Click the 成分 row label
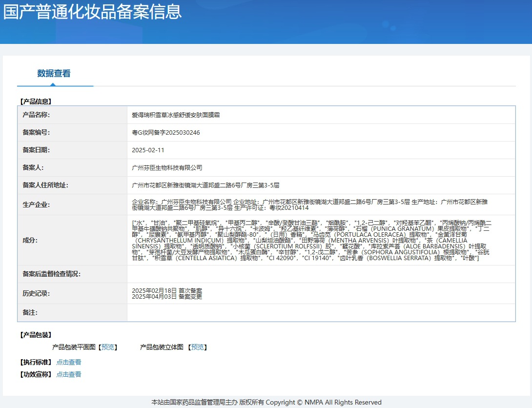Viewport: 532px width, 408px height. 30,240
